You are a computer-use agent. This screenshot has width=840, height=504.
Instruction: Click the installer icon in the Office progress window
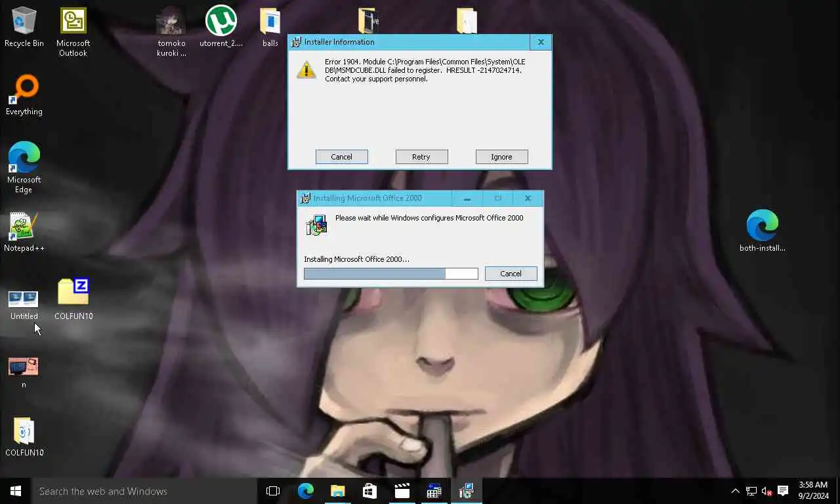coord(316,224)
